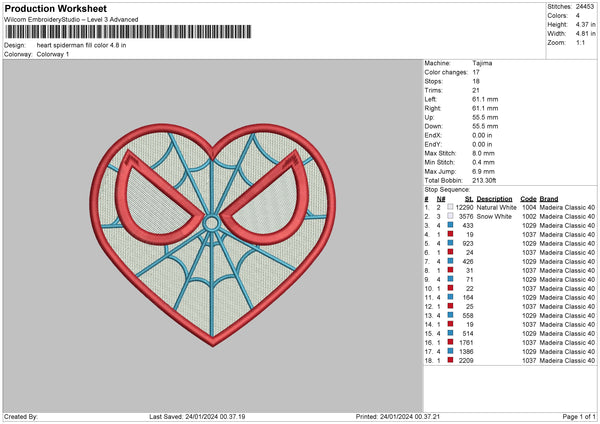Click the Natural White color swatch in row 1
This screenshot has width=600, height=424.
[x=450, y=207]
